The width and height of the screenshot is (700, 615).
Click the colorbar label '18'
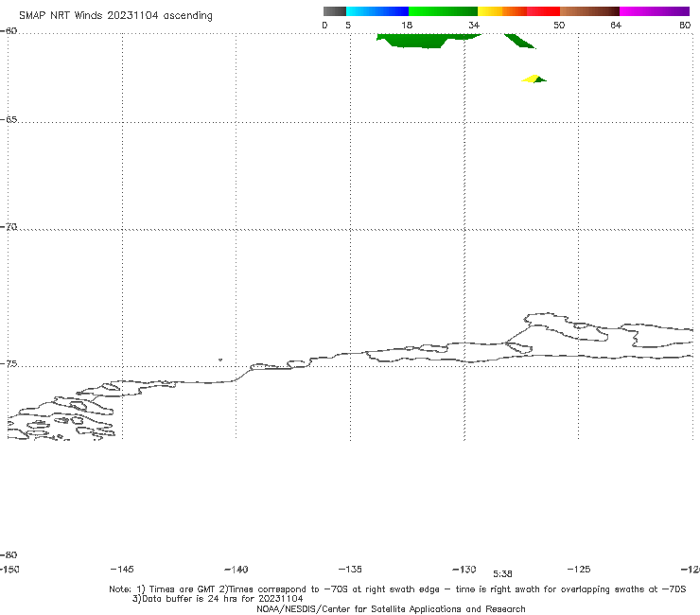coord(407,25)
